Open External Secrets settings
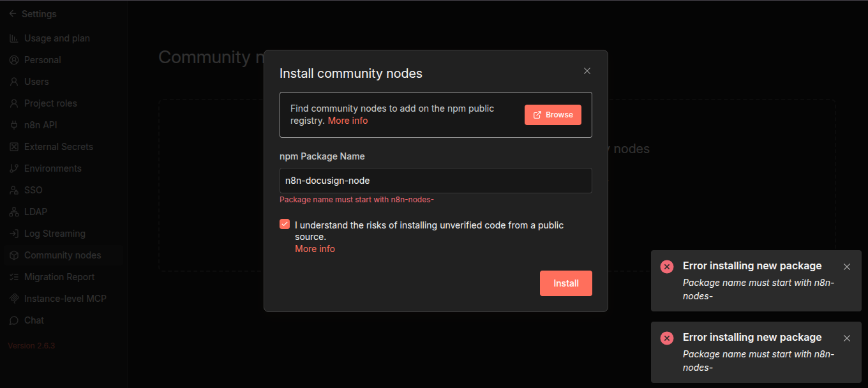 tap(58, 147)
